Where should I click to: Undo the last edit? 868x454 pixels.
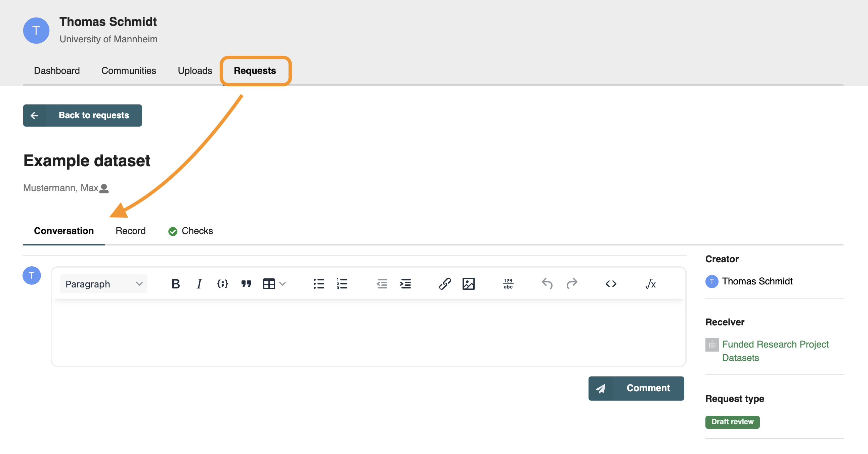coord(547,284)
